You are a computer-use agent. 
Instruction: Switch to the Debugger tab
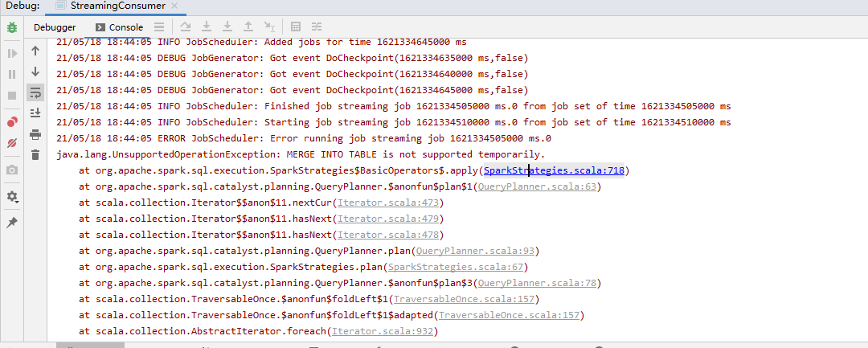[55, 27]
